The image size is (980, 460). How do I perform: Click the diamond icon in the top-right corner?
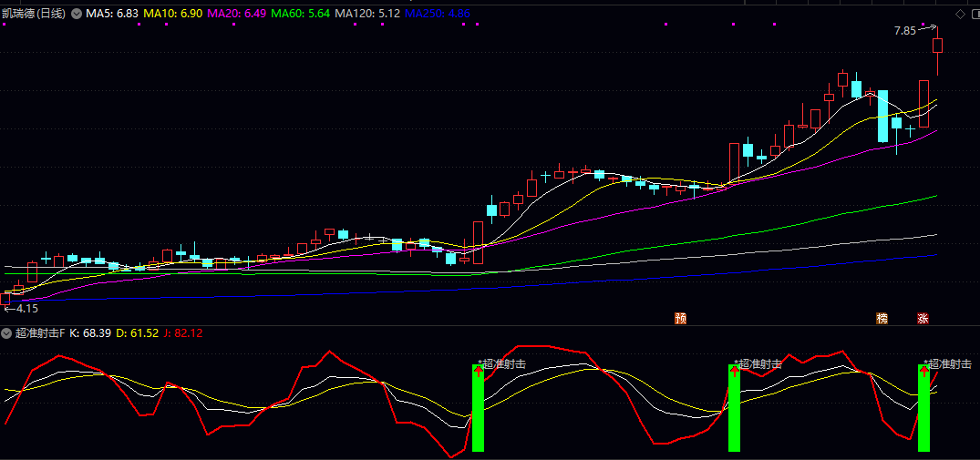pos(960,15)
